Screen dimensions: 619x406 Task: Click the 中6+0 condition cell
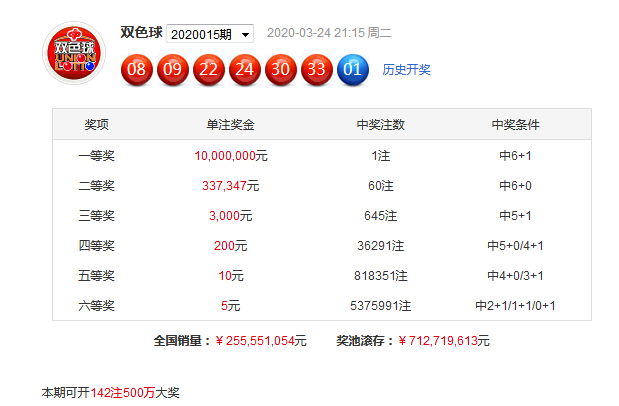click(x=515, y=186)
